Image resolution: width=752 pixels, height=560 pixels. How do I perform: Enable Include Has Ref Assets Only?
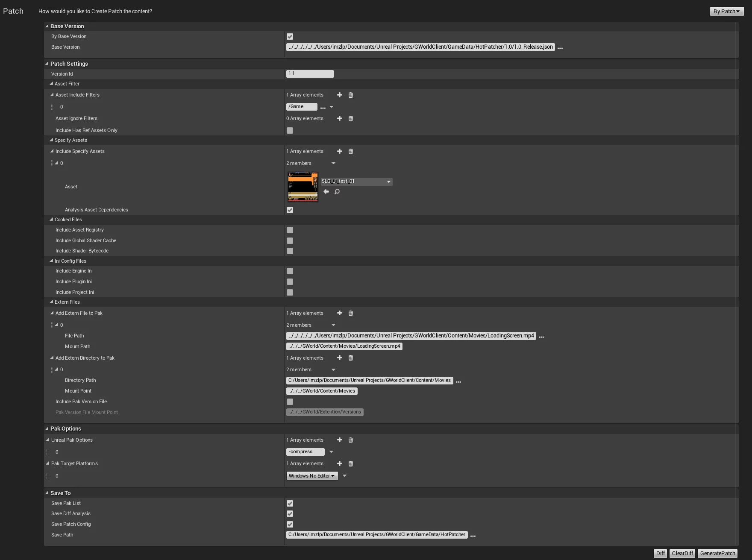point(290,131)
